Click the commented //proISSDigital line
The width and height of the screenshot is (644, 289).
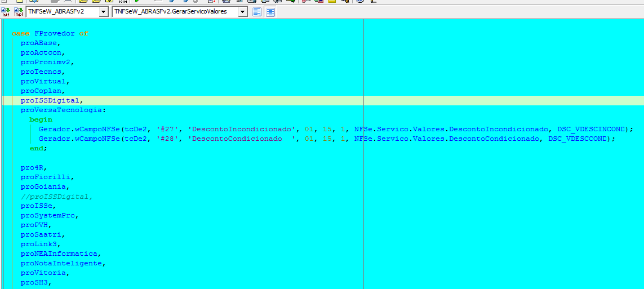pyautogui.click(x=57, y=197)
